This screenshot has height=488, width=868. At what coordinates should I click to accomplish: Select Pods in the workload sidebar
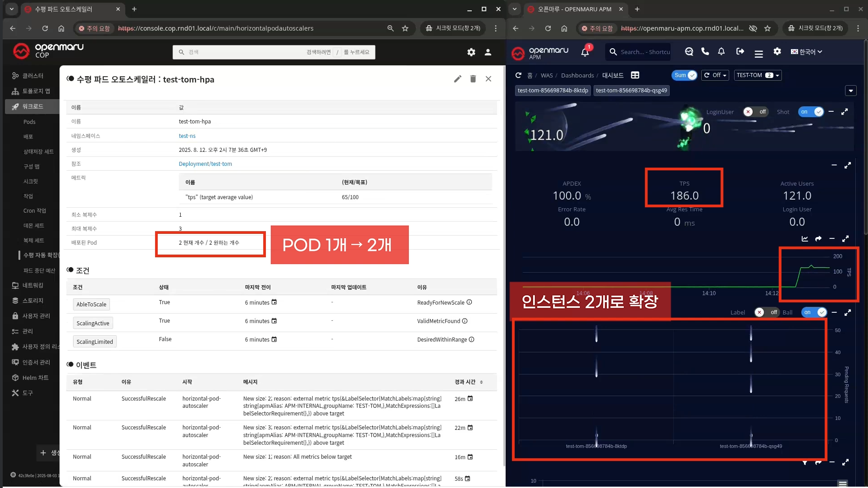(29, 122)
